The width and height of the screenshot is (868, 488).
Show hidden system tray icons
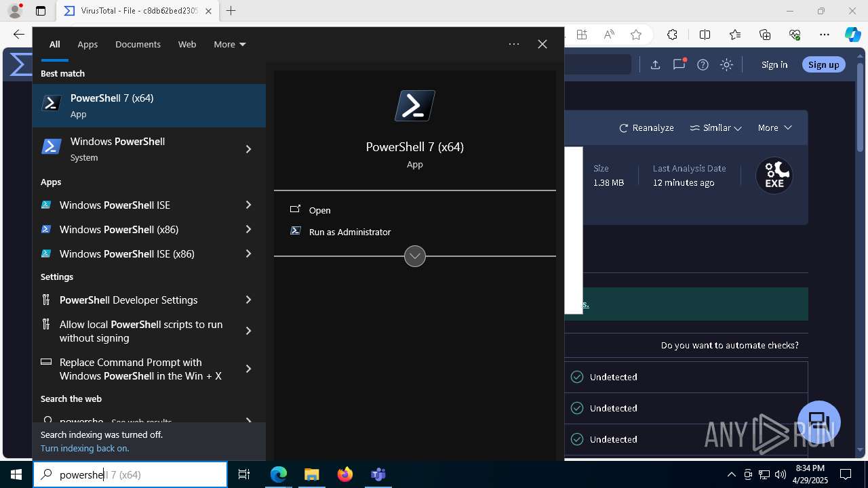click(x=731, y=474)
